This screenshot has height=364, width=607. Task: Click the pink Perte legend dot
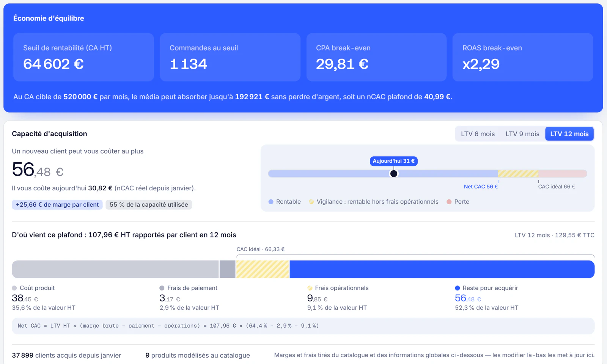[449, 202]
